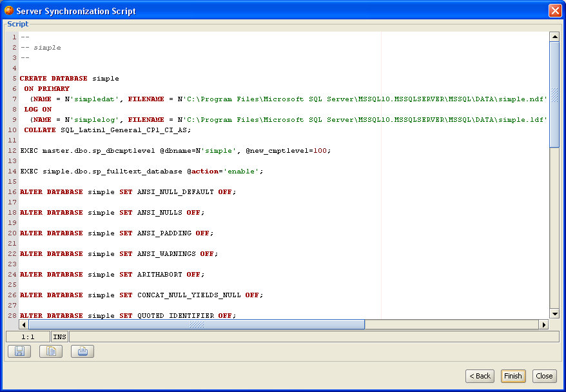
Task: Click the vertical scrollbar thumb
Action: (554, 95)
